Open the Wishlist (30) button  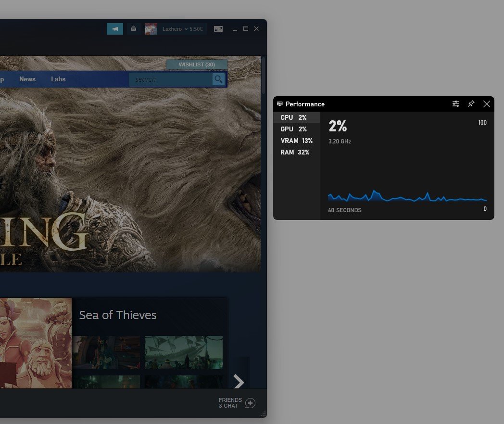point(197,64)
